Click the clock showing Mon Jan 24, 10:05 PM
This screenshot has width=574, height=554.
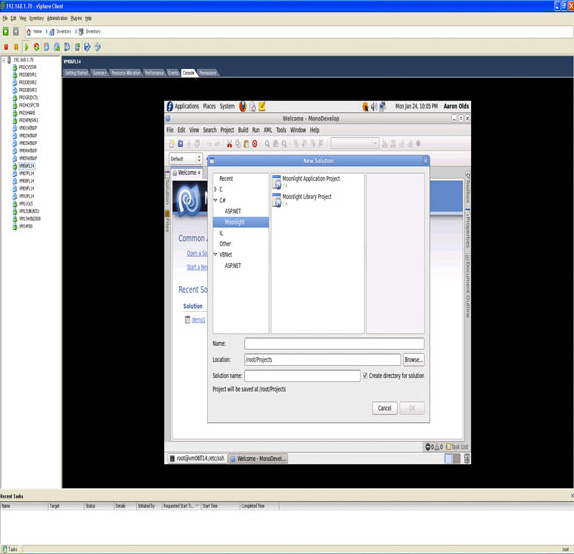[417, 106]
